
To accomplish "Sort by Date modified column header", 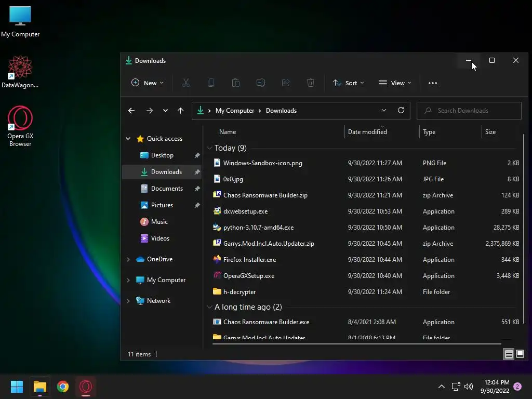I will pyautogui.click(x=367, y=132).
